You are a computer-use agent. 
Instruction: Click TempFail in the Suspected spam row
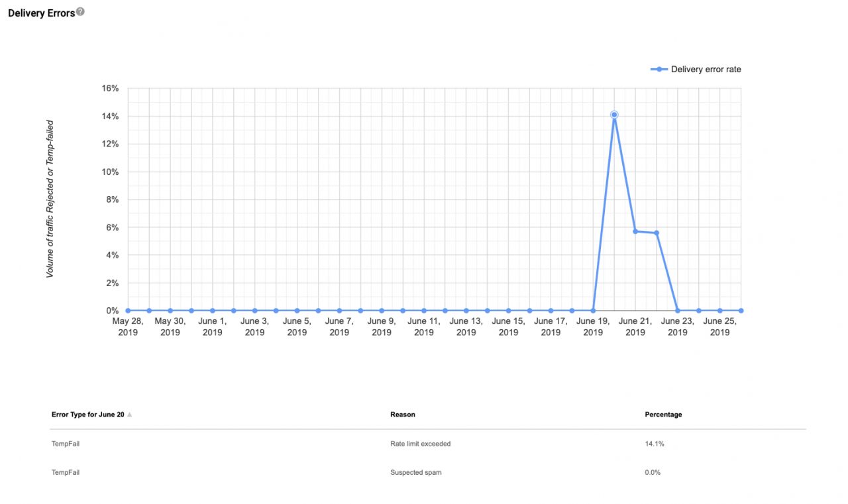(x=66, y=473)
